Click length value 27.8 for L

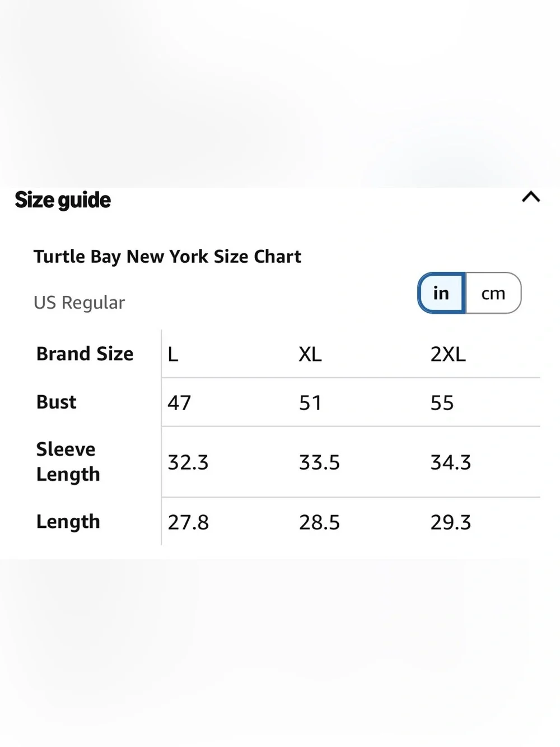point(188,522)
